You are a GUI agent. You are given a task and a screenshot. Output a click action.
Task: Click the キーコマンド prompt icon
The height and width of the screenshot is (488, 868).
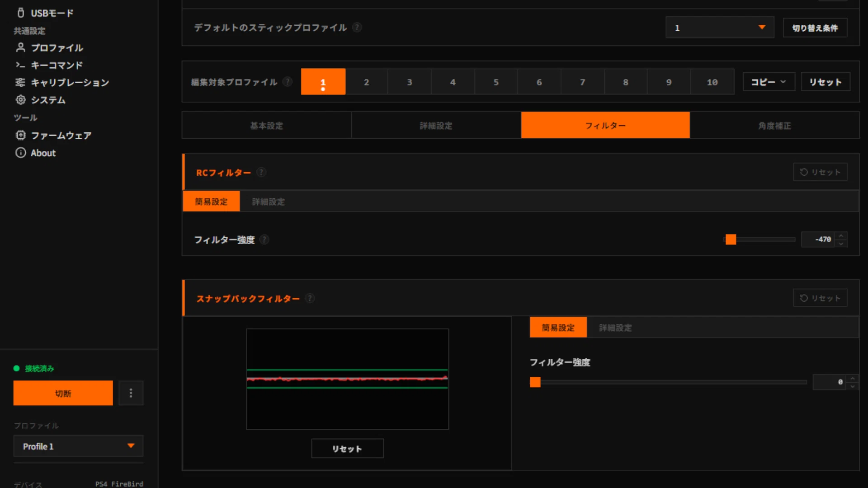click(x=20, y=65)
